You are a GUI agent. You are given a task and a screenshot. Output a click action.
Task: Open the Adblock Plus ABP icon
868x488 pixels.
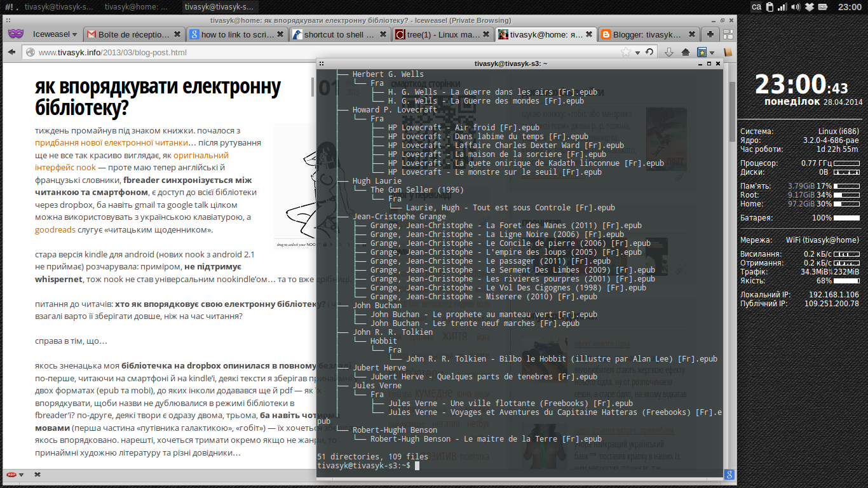coord(11,475)
